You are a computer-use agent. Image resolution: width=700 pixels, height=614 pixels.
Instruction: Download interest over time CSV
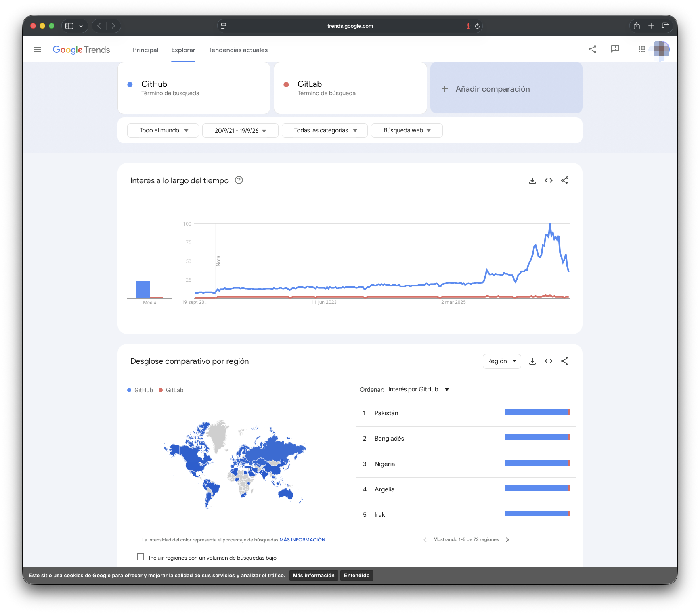[532, 181]
